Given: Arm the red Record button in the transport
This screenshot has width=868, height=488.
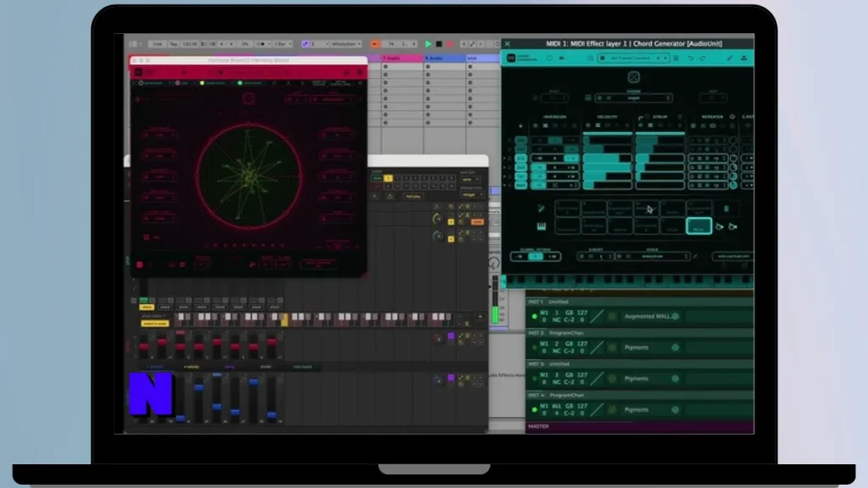Looking at the screenshot, I should pos(449,44).
